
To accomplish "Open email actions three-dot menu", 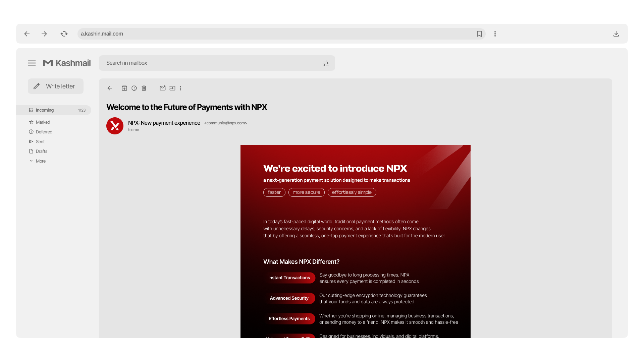I will [x=180, y=88].
